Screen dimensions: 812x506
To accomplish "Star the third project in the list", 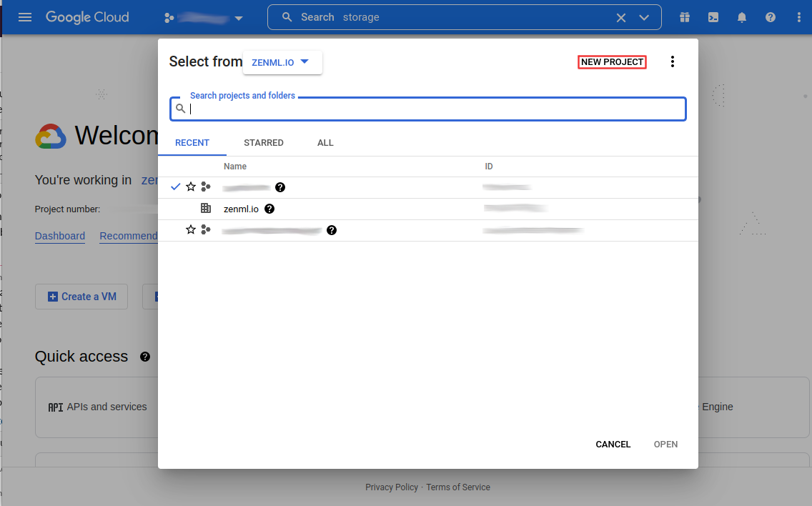I will pyautogui.click(x=191, y=230).
